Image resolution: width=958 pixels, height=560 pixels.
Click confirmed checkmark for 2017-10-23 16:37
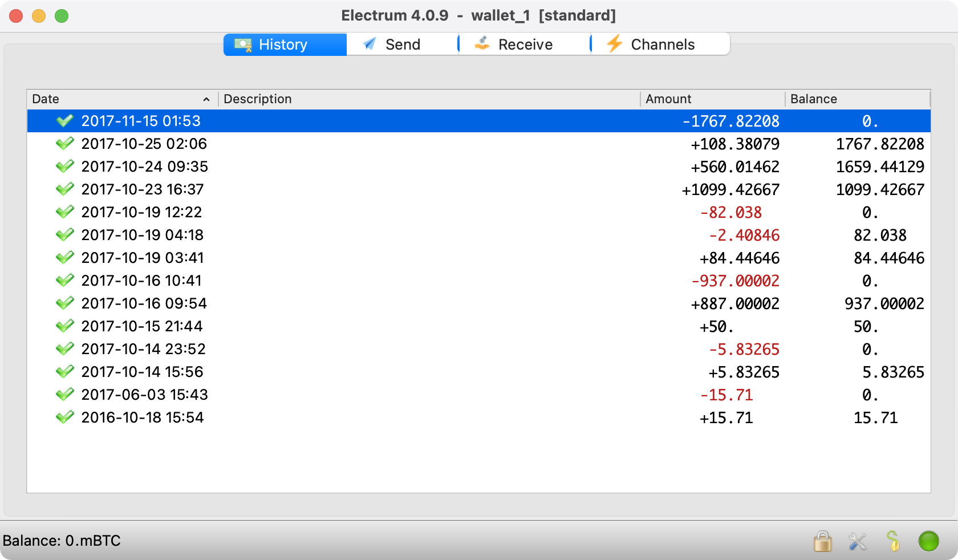65,189
